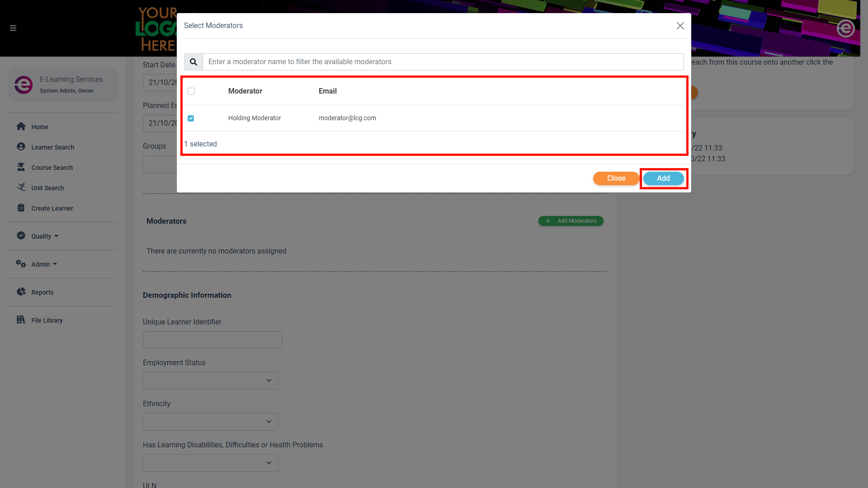Toggle the select-all moderators checkbox
The width and height of the screenshot is (868, 488).
point(191,91)
